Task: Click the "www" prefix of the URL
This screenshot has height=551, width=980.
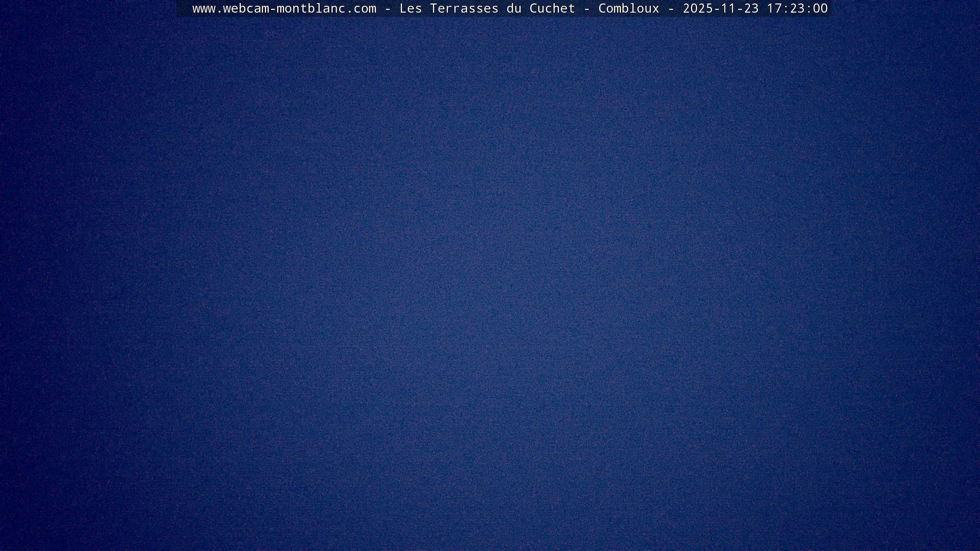Action: click(204, 8)
